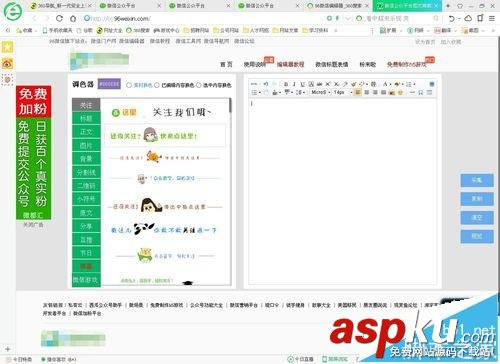This screenshot has width=500, height=364.
Task: Click the 复制 blue button
Action: pos(477,199)
